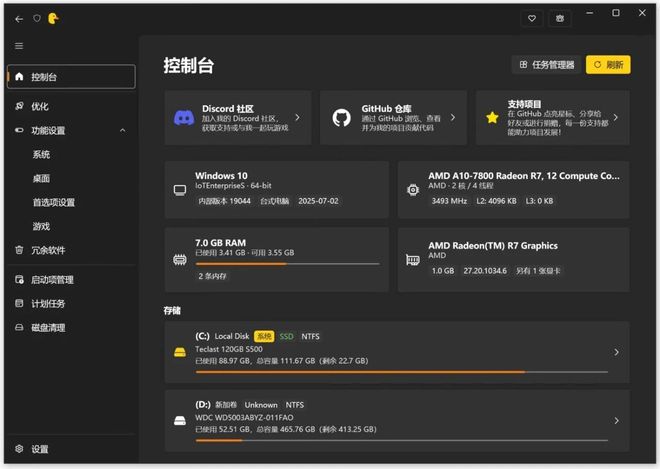The height and width of the screenshot is (469, 660).
Task: Click the trash icon beside 冗余软件
Action: click(x=19, y=250)
